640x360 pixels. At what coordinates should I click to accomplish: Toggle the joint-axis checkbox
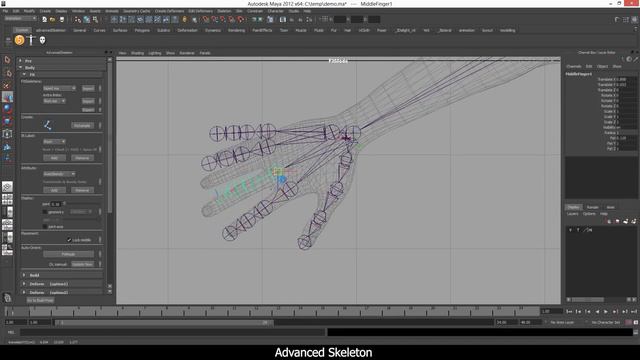45,226
